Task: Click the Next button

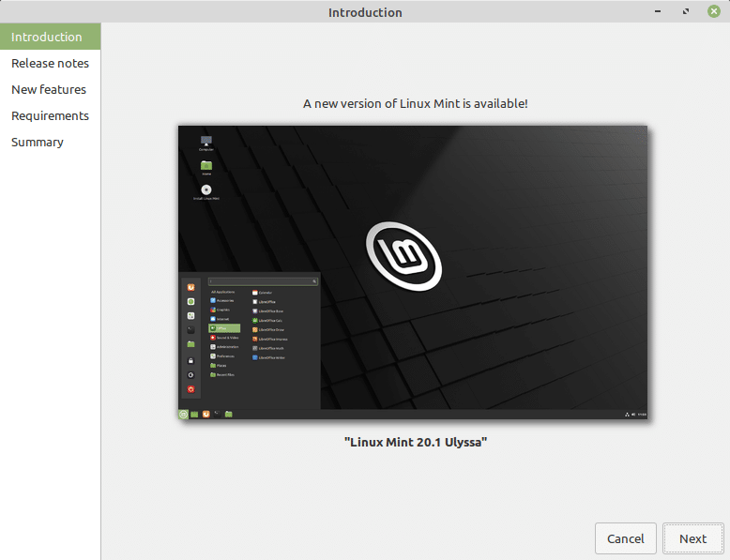Action: tap(692, 538)
